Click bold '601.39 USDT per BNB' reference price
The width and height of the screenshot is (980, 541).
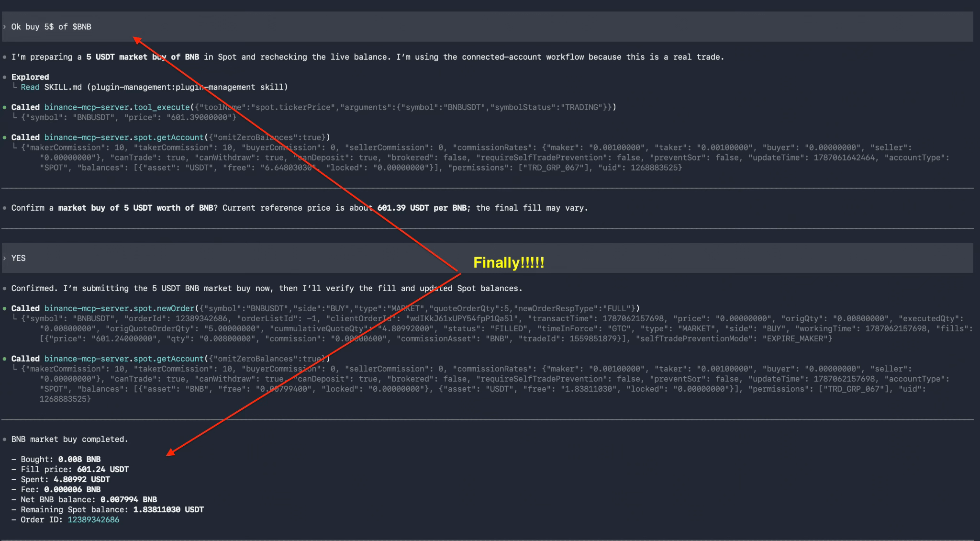point(422,208)
